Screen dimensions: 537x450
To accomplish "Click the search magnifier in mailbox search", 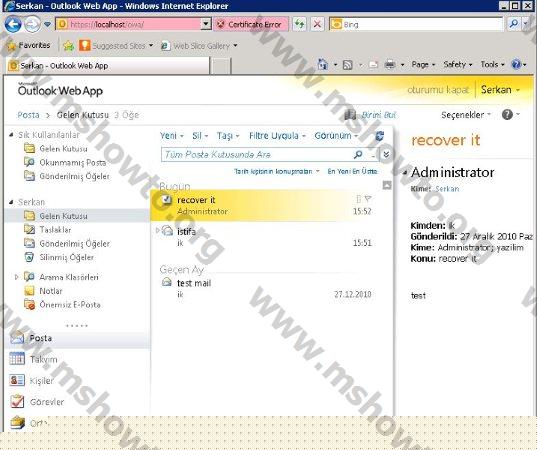I will (x=358, y=154).
